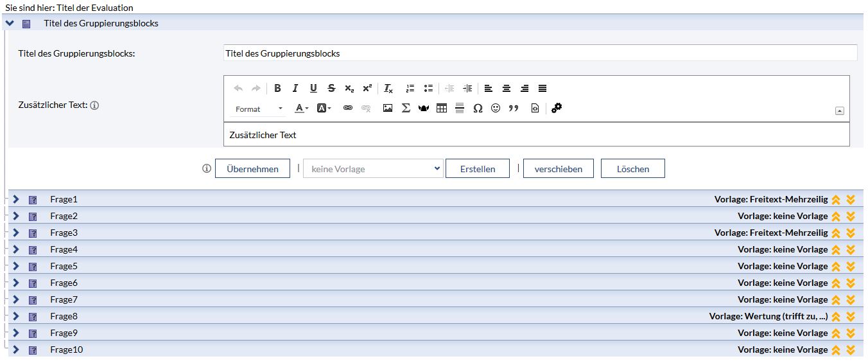Click the insert image icon

(x=387, y=109)
